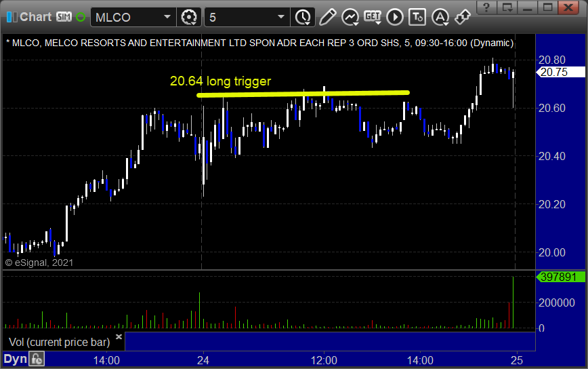
Task: Click the tallest green volume bar
Action: pyautogui.click(x=513, y=302)
